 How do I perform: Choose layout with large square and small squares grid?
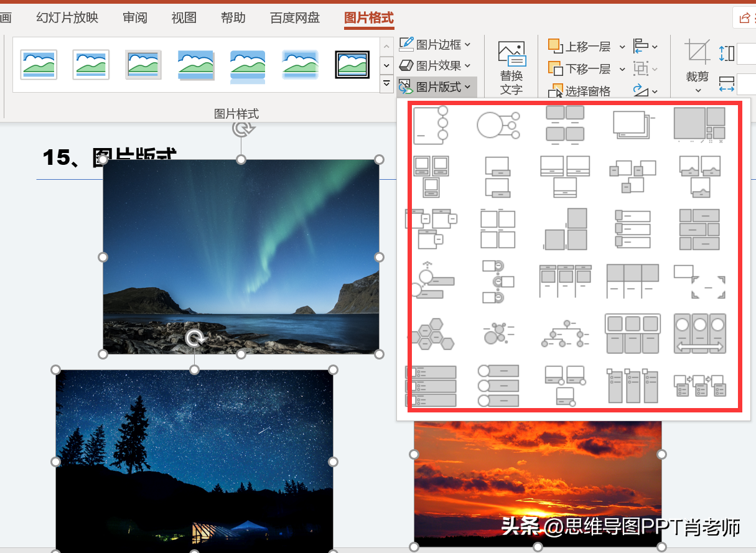click(699, 124)
